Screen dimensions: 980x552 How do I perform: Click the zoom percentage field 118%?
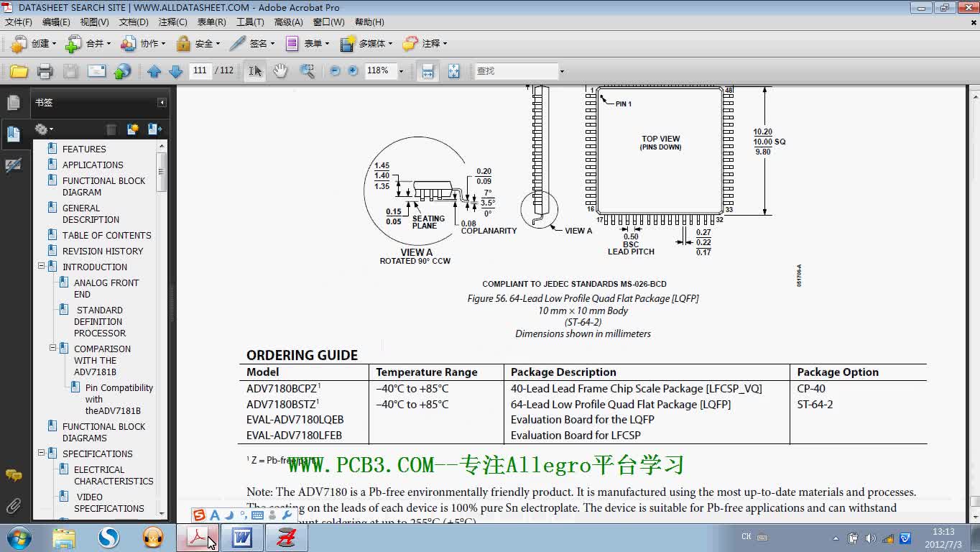click(x=379, y=70)
